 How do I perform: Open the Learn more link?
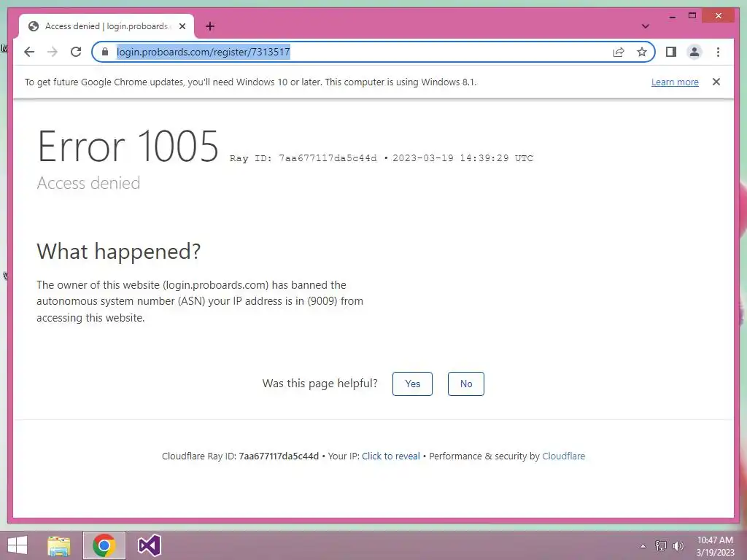(675, 82)
